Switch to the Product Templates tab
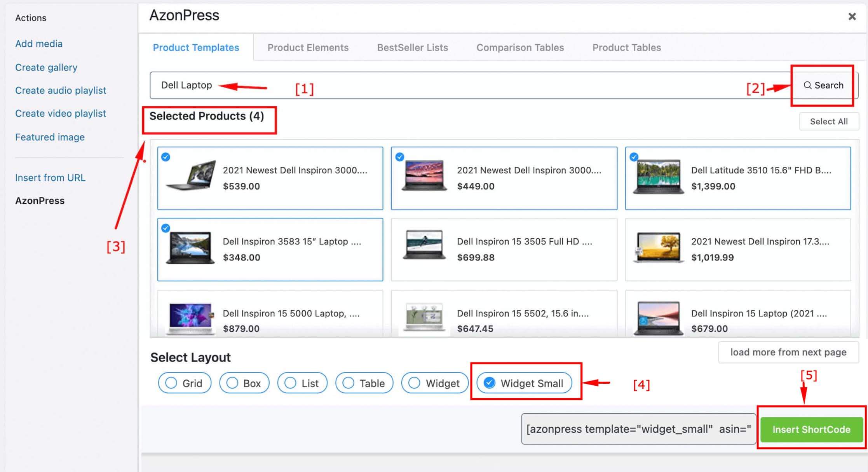The image size is (868, 472). pos(196,47)
